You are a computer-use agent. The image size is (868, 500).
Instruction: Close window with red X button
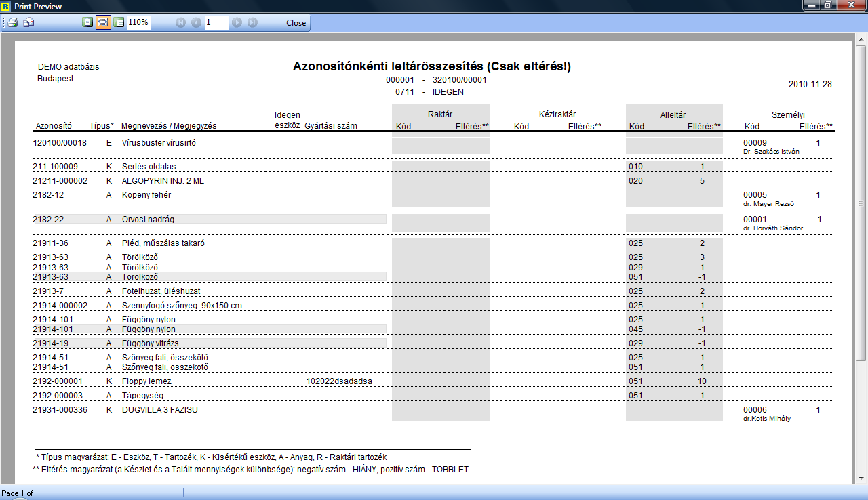point(850,5)
